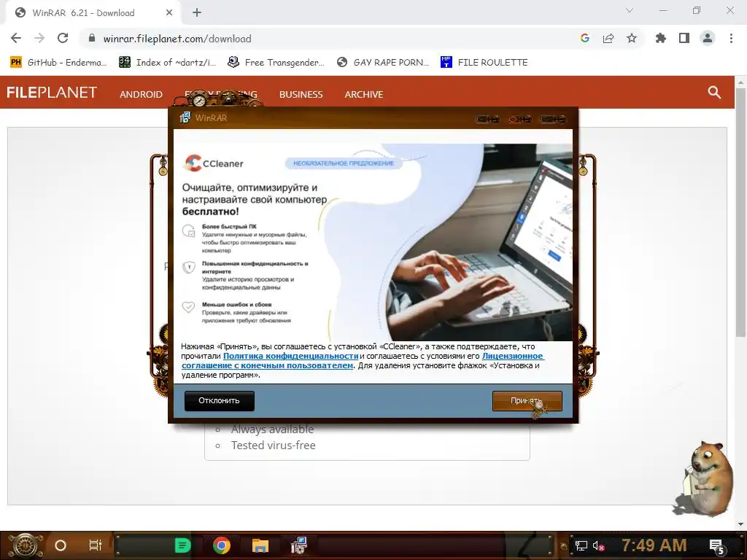This screenshot has height=560, width=747.
Task: Click the CCleaner logo
Action: 214,163
